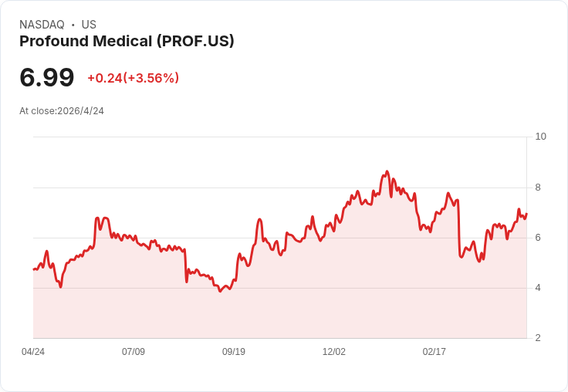Screen dimensions: 568x392
Task: Select the 02/17 date on x-axis
Action: click(434, 352)
